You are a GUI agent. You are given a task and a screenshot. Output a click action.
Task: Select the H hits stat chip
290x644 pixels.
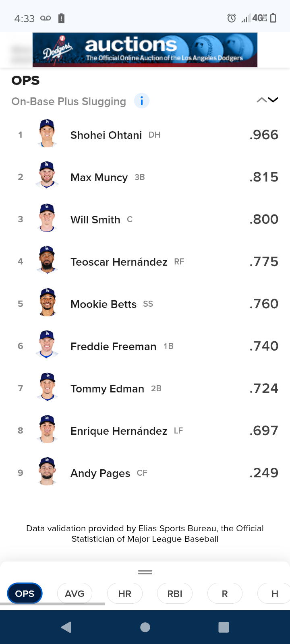(274, 593)
